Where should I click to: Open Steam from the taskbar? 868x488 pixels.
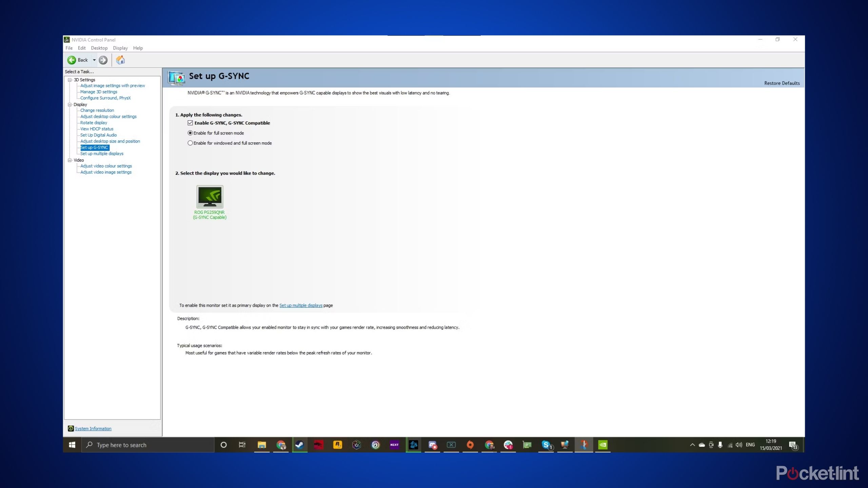(x=300, y=445)
